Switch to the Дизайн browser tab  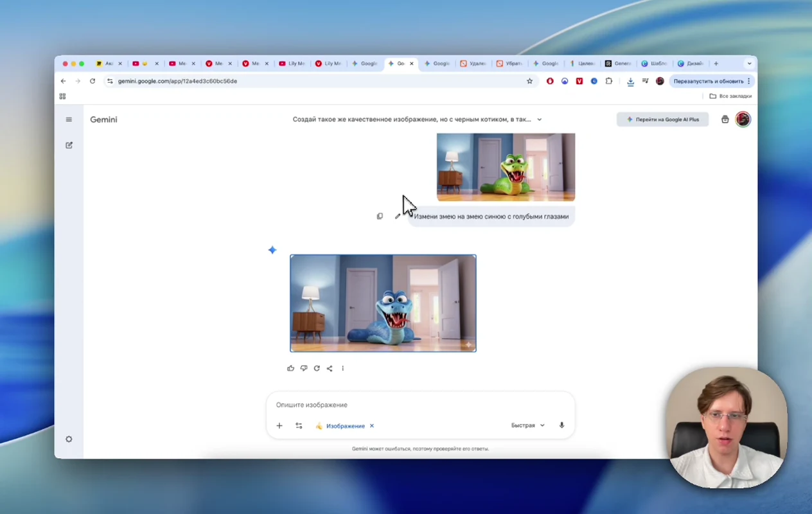[x=691, y=64]
